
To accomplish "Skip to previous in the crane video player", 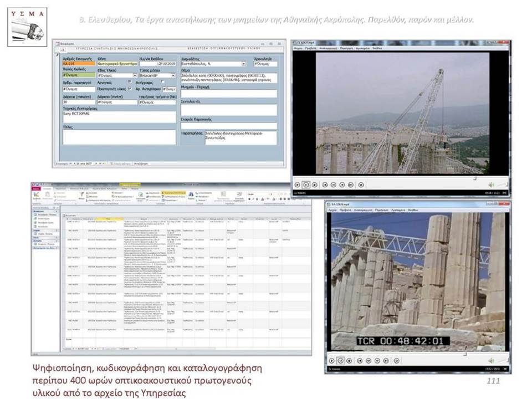I will [325, 185].
